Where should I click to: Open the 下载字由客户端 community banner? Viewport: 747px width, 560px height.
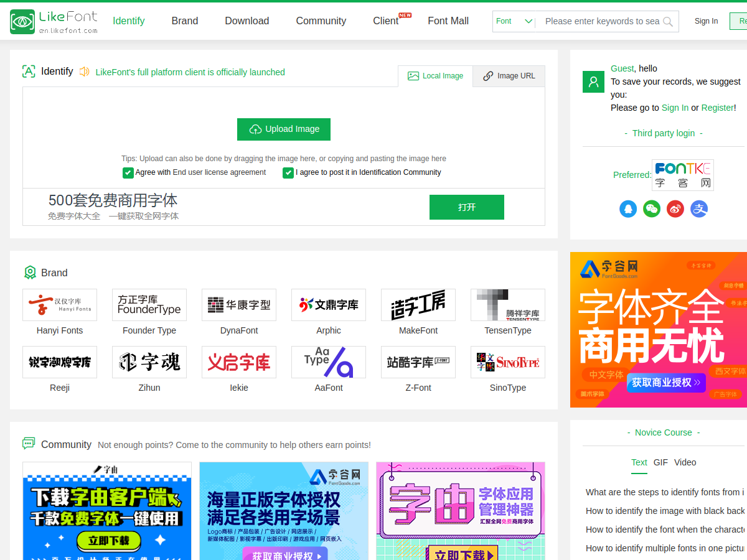[107, 511]
